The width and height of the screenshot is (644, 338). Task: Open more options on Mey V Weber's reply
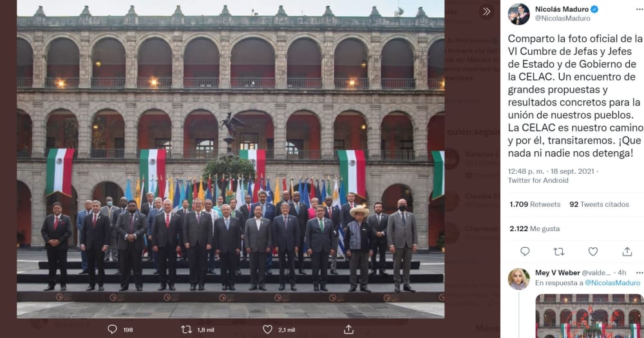(639, 273)
